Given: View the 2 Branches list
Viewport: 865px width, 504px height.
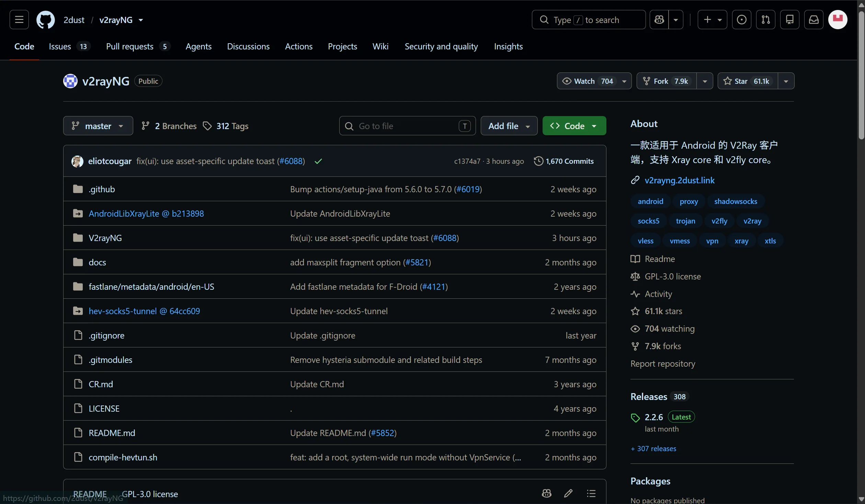Looking at the screenshot, I should 169,126.
